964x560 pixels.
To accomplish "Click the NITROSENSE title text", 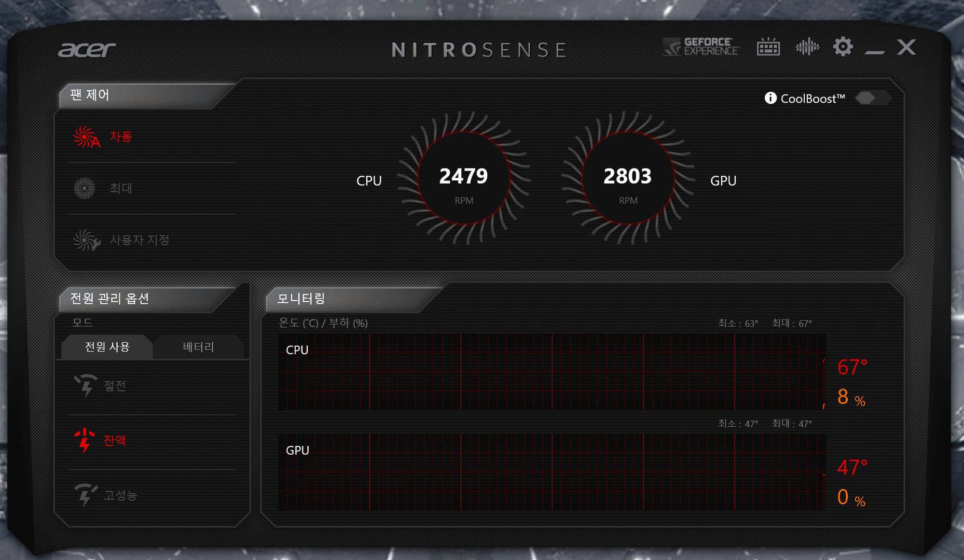I will click(x=479, y=50).
